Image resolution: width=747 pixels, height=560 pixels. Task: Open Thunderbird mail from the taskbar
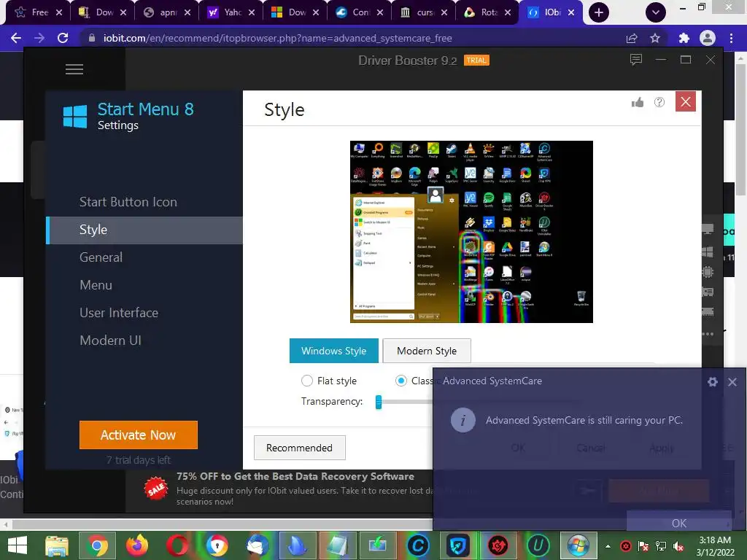point(258,545)
